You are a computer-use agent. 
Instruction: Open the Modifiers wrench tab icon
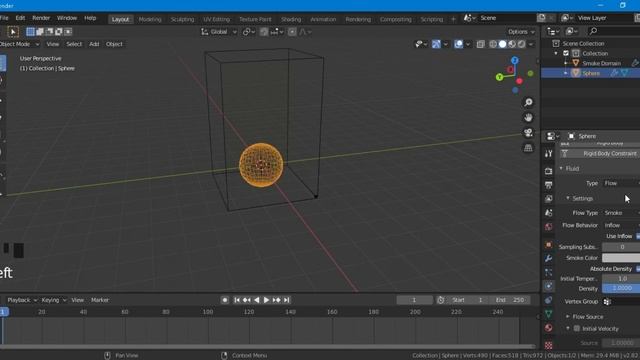pos(548,258)
